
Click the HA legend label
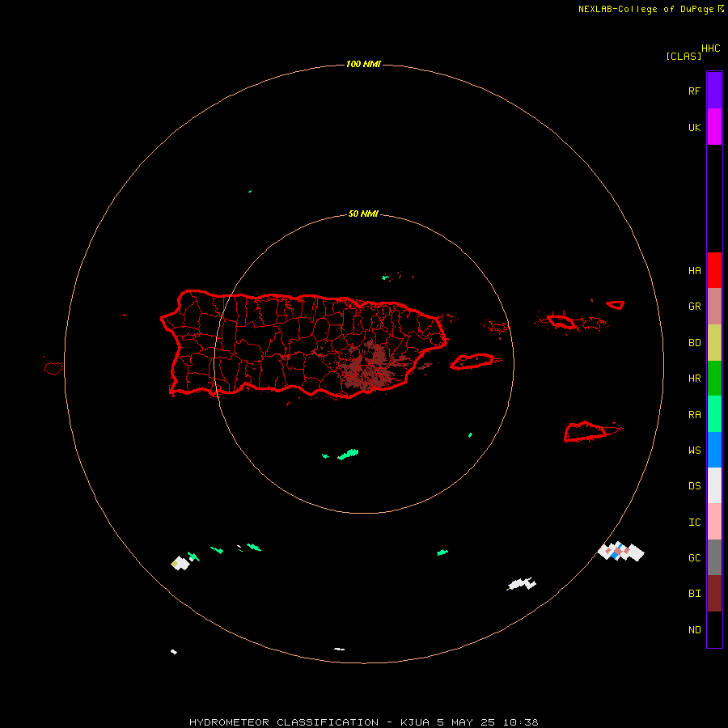(x=694, y=271)
